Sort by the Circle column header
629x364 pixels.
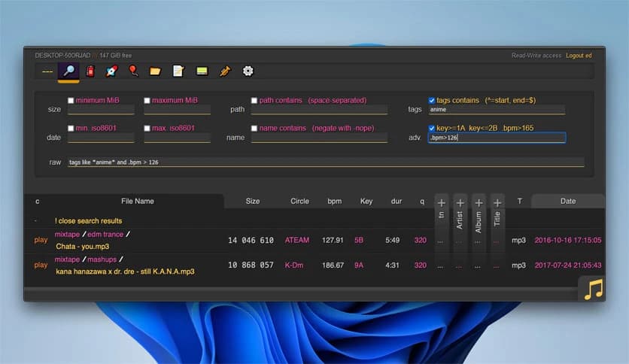click(299, 202)
